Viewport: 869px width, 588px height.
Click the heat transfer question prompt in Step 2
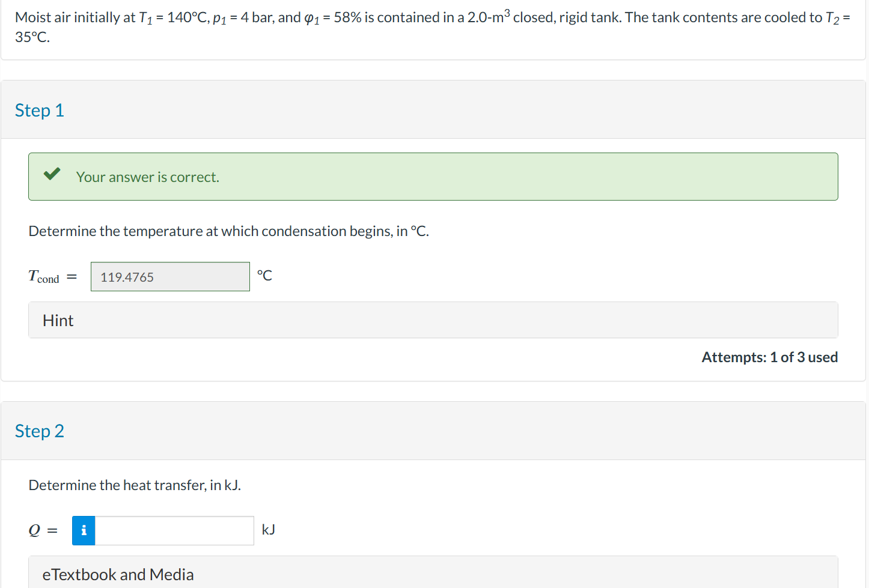coord(135,485)
